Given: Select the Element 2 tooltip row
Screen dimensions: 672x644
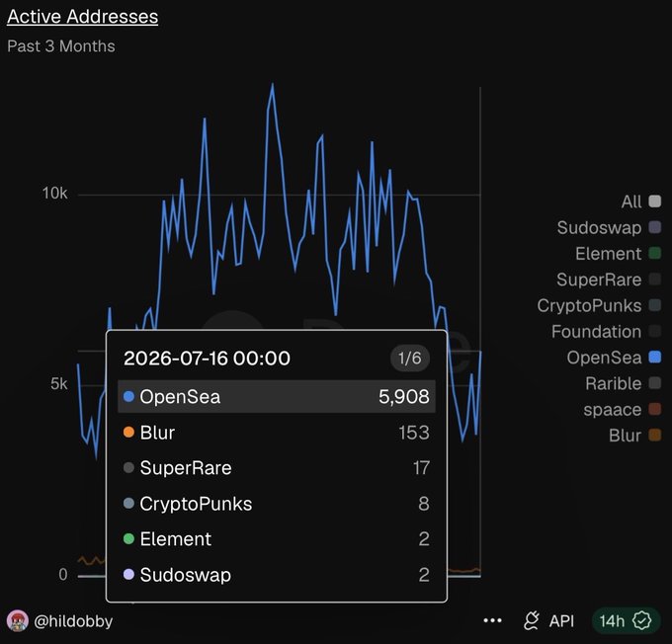Looking at the screenshot, I should (277, 539).
